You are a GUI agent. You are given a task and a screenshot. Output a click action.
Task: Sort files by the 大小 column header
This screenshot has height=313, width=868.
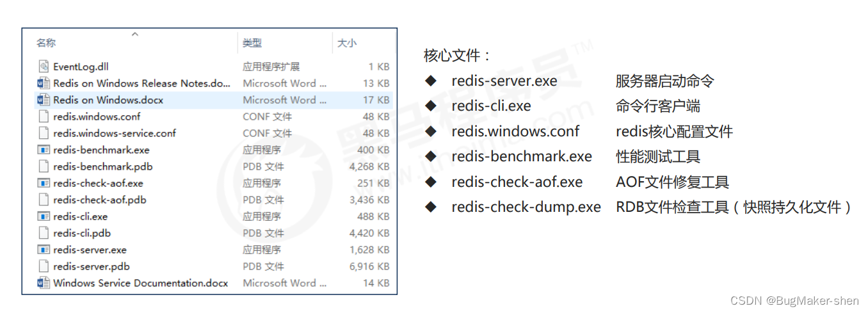347,43
